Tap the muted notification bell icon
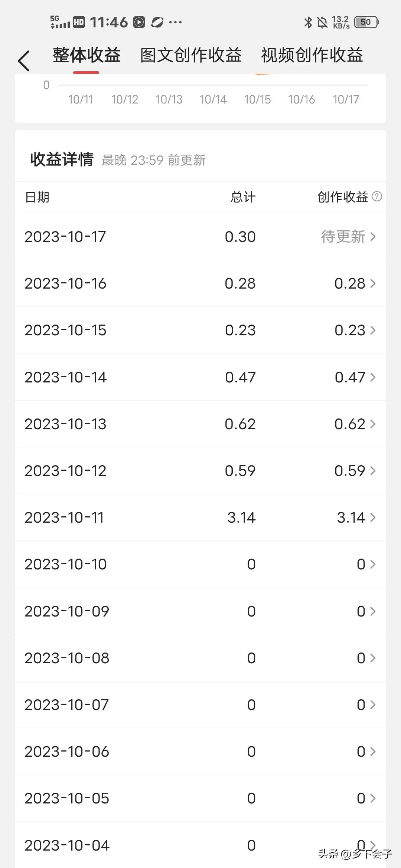 click(322, 23)
